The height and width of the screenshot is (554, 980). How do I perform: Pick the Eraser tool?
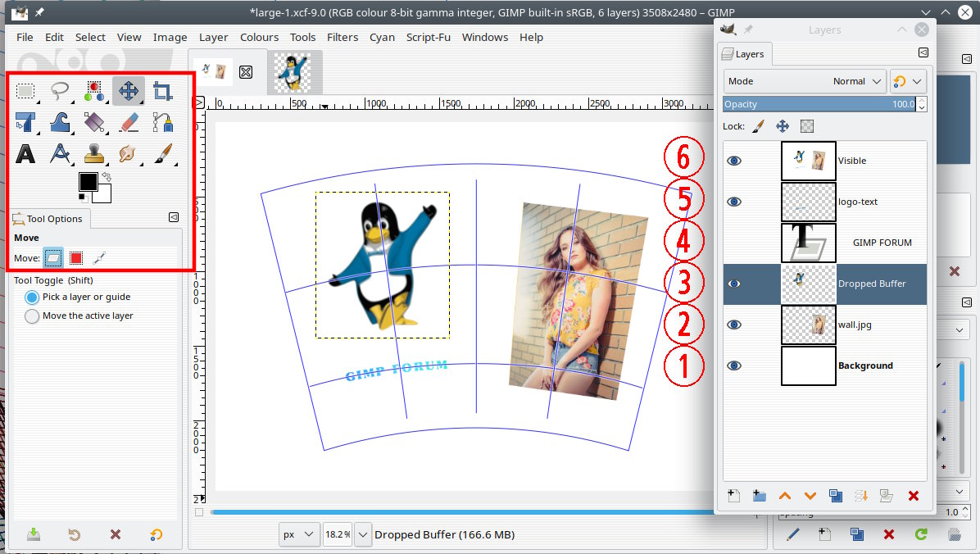[129, 123]
